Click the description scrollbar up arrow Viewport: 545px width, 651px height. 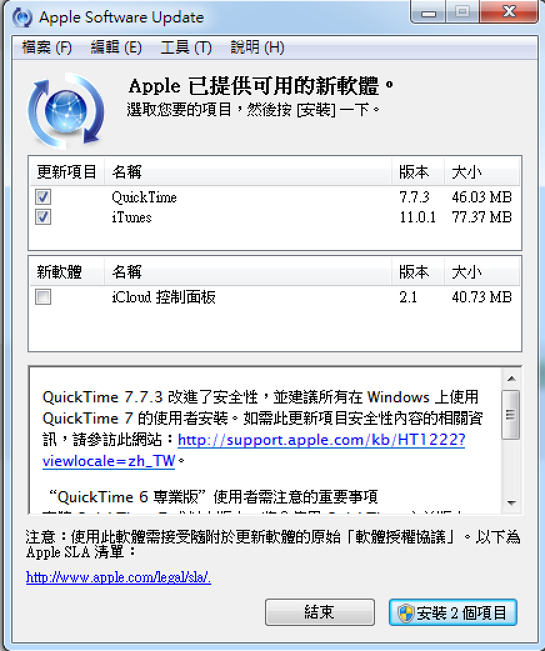(x=511, y=379)
